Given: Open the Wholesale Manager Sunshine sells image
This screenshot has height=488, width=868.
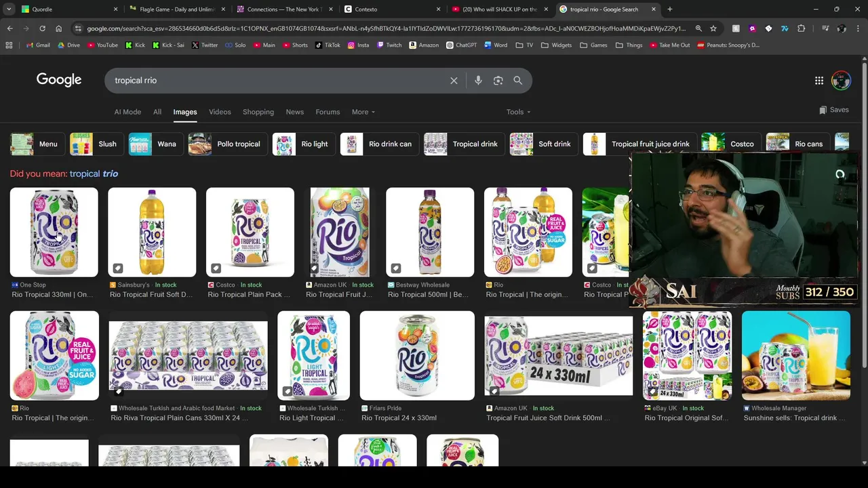Looking at the screenshot, I should click(x=796, y=356).
